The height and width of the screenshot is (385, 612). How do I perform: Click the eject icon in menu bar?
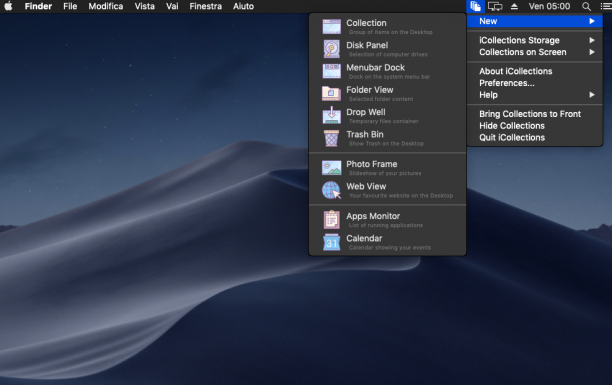(x=514, y=6)
